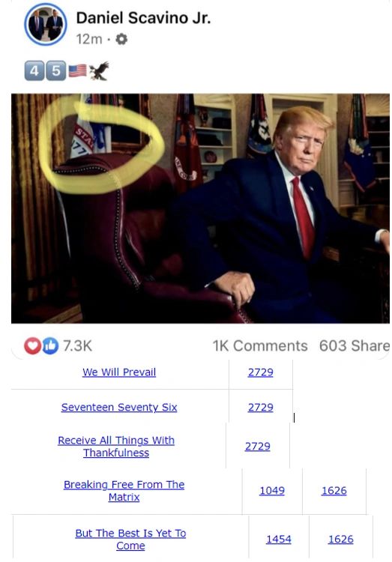View the 7.3K reactions count
The width and height of the screenshot is (392, 562).
tap(77, 345)
